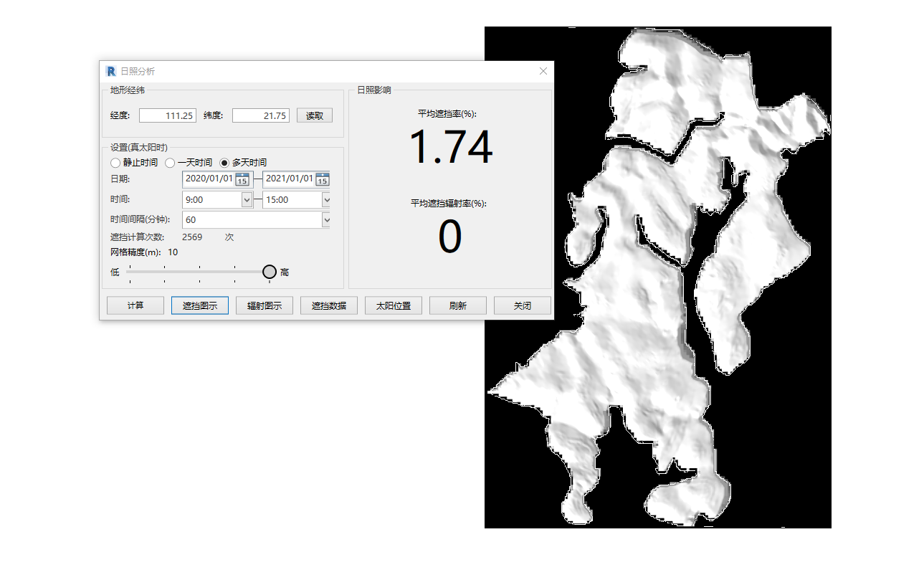Viewport: 924px width, 575px height.
Task: Open the start date calendar picker
Action: tap(242, 179)
